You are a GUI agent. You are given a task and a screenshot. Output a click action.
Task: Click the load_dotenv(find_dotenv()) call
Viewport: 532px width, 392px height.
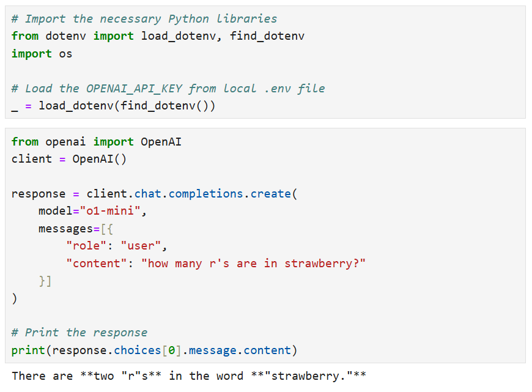[127, 106]
